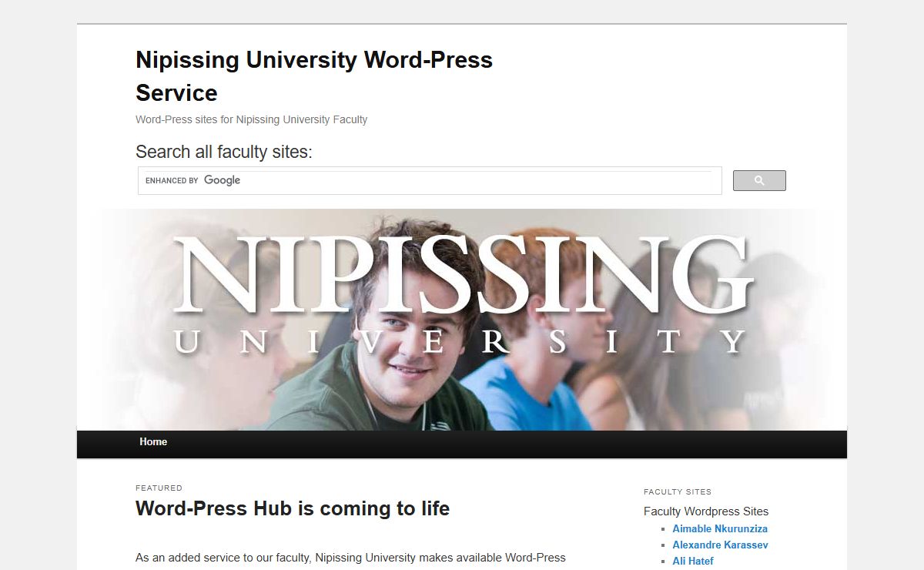Screen dimensions: 924x570
Task: Visit Alexandre Karassev faculty site
Action: (x=720, y=545)
